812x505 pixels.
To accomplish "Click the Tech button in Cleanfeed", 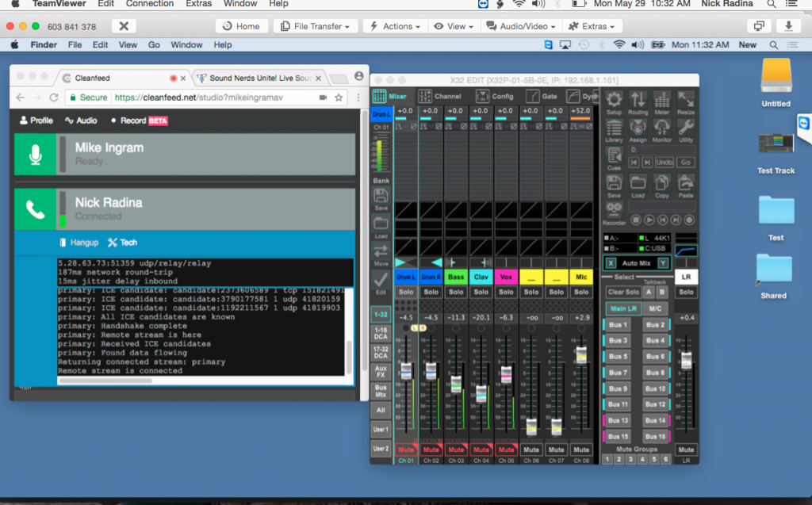I will pos(123,243).
